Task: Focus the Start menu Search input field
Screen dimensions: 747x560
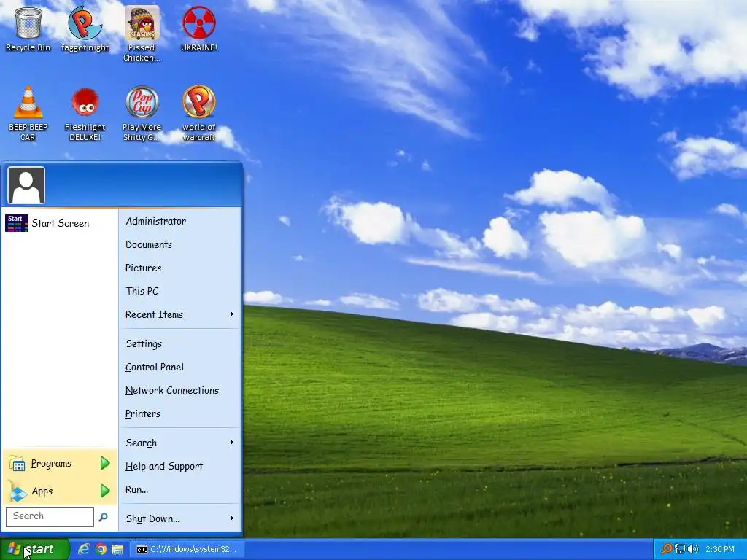Action: [50, 517]
